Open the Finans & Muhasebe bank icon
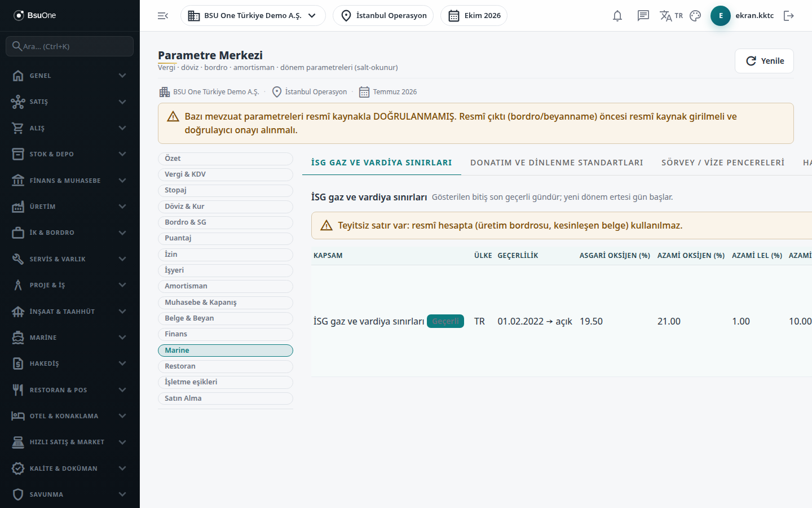Screen dimensions: 812x508 tap(18, 181)
